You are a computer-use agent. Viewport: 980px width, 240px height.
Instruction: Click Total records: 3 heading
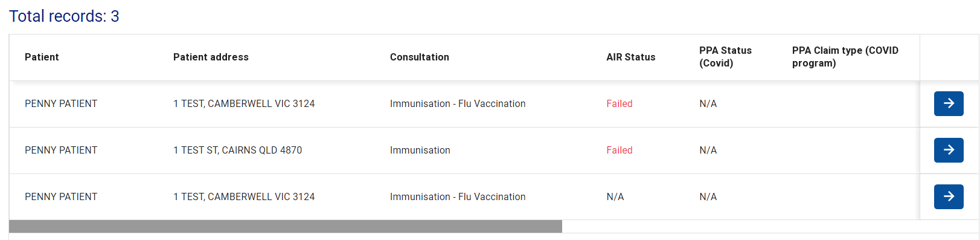(x=64, y=16)
